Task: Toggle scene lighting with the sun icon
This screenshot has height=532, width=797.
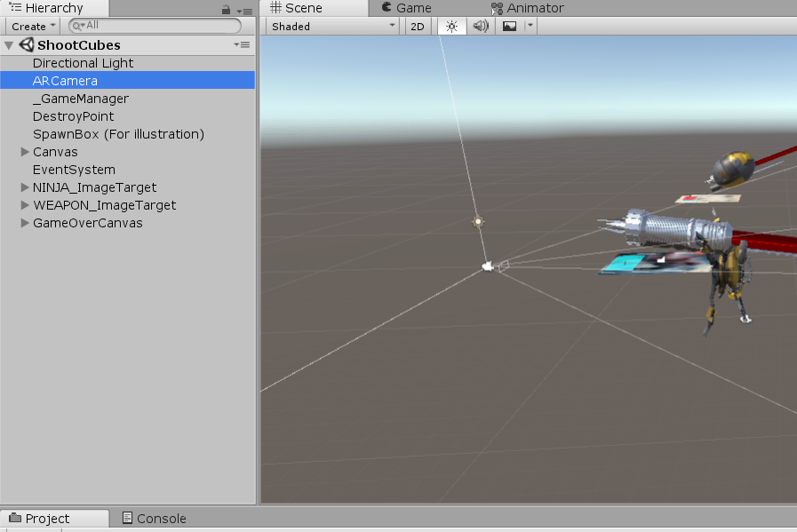Action: pos(450,26)
